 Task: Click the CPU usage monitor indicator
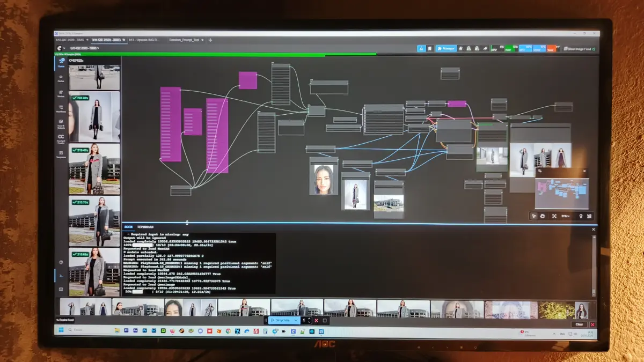coord(497,49)
